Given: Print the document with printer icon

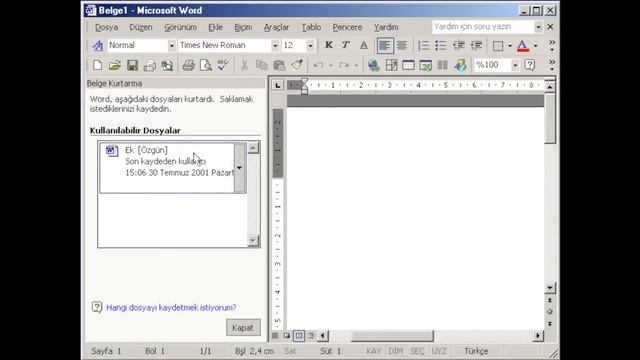Looking at the screenshot, I should pos(188,65).
